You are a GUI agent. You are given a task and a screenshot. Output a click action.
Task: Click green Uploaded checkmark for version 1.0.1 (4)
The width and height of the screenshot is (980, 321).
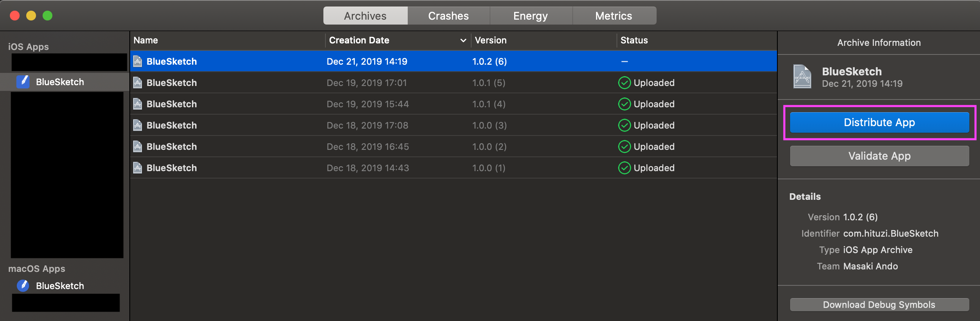pos(624,104)
